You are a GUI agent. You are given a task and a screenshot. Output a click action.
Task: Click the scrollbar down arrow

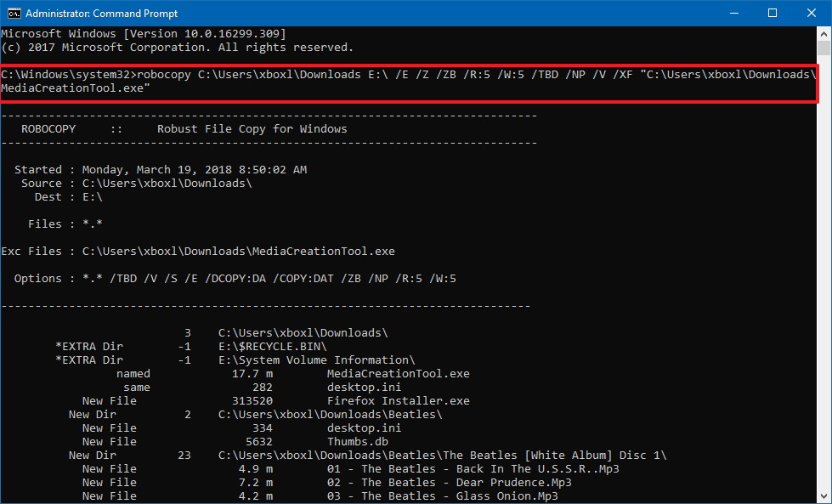click(824, 496)
